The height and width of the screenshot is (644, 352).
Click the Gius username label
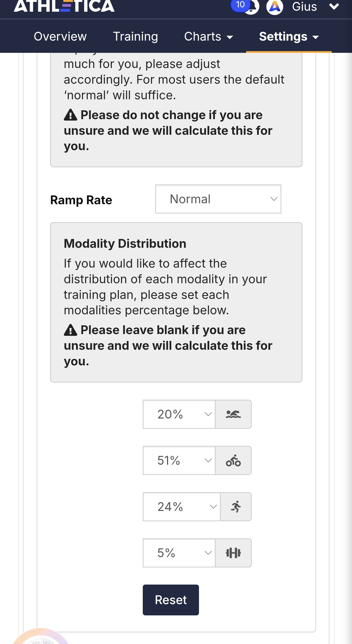point(305,7)
